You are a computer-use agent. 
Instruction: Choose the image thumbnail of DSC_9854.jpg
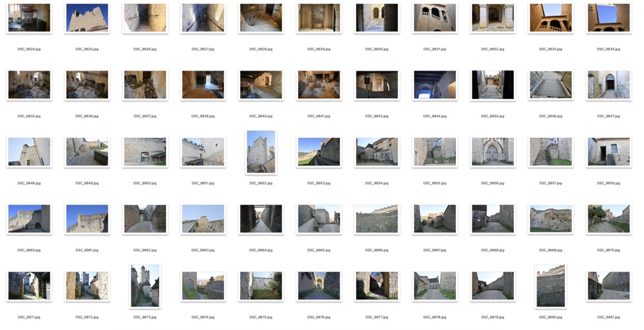pyautogui.click(x=377, y=152)
